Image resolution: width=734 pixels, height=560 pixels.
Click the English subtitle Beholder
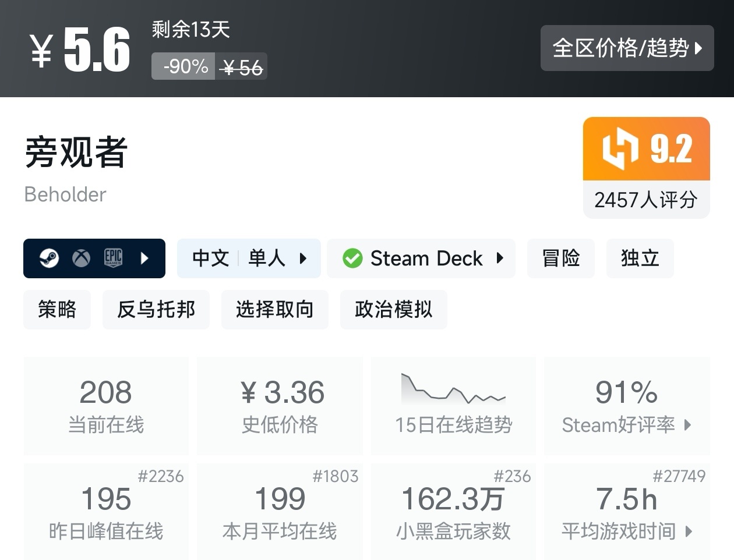pos(65,194)
